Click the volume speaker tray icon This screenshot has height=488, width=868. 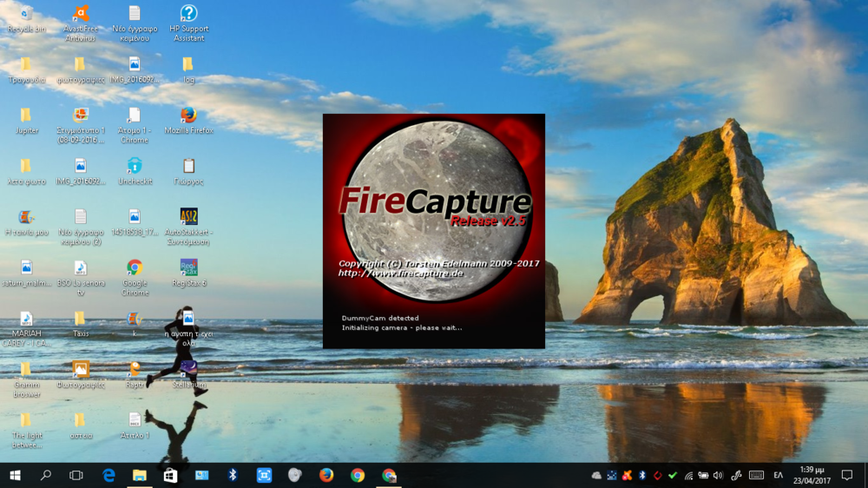[717, 475]
